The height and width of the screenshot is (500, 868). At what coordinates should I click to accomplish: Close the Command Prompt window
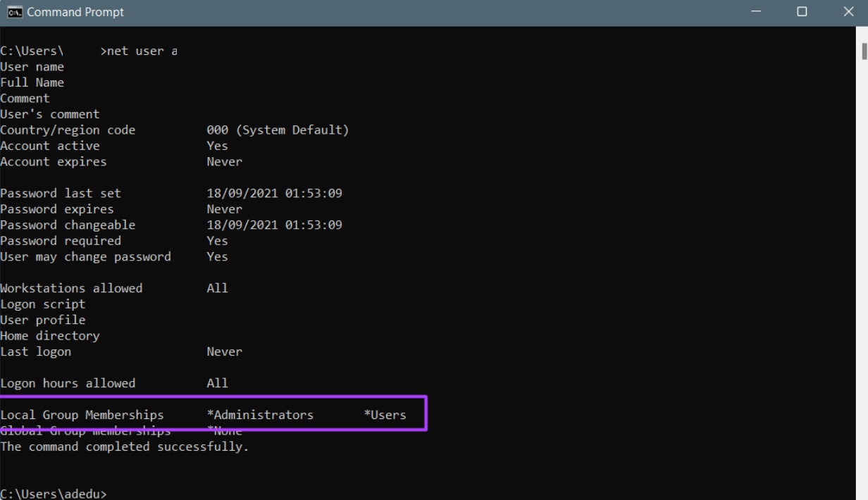(x=848, y=12)
